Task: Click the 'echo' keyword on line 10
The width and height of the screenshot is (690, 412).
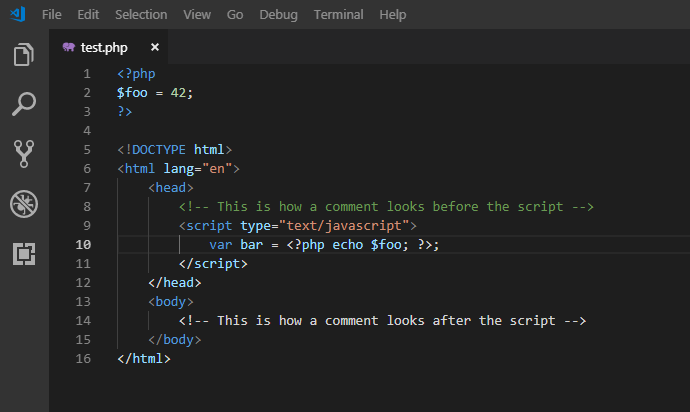Action: (x=348, y=244)
